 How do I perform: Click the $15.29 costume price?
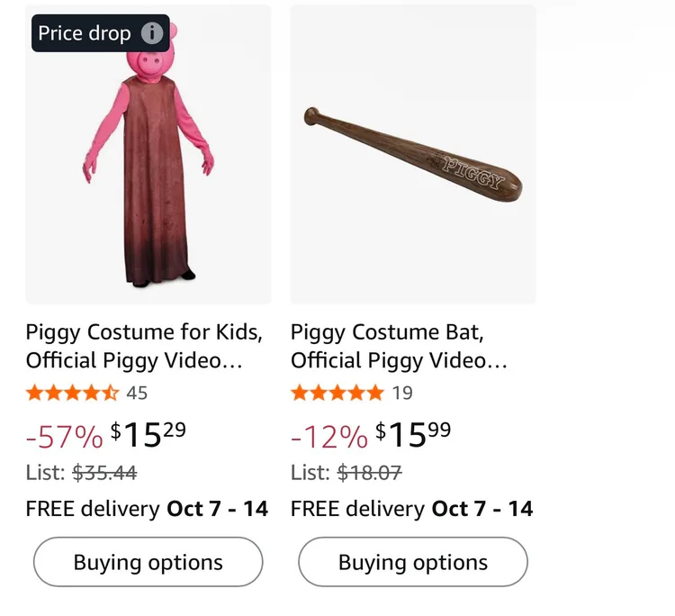(x=148, y=434)
